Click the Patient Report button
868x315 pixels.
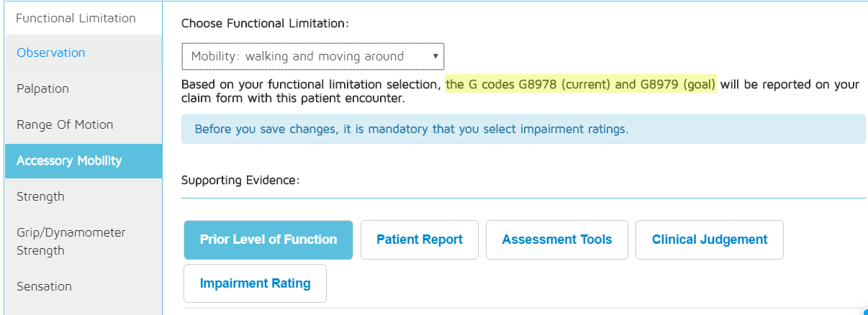click(420, 239)
